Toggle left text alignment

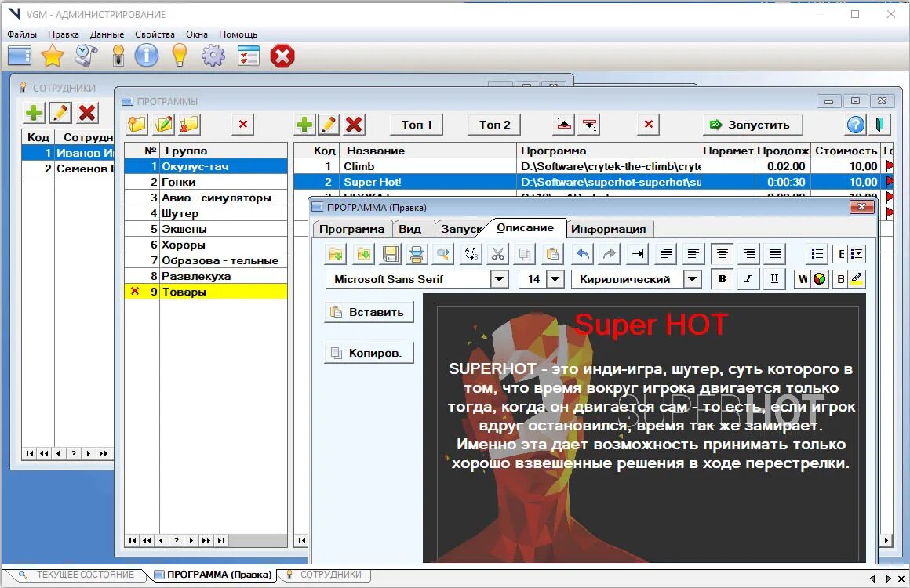[x=693, y=254]
